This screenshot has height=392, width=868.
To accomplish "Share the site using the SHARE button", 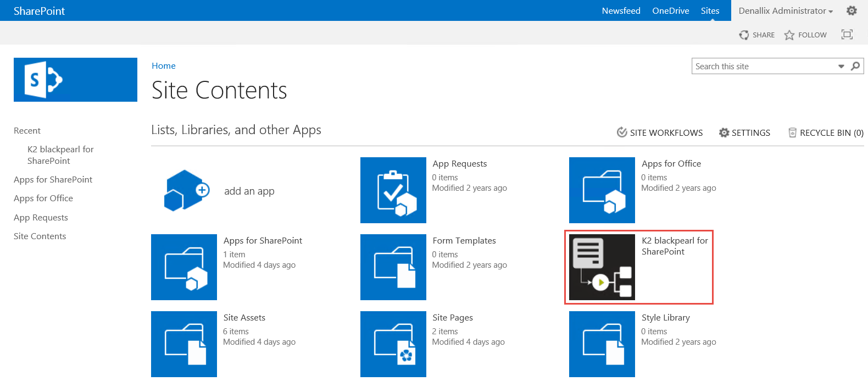I will point(757,35).
